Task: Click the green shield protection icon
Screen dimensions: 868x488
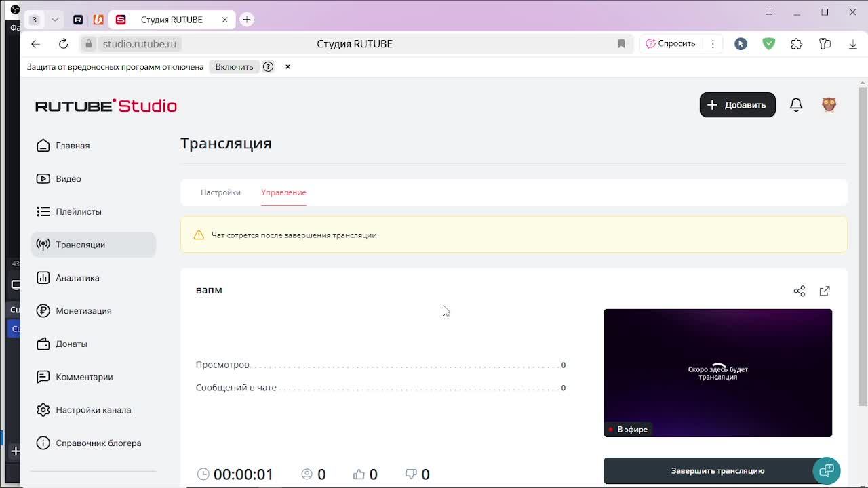Action: [x=768, y=43]
